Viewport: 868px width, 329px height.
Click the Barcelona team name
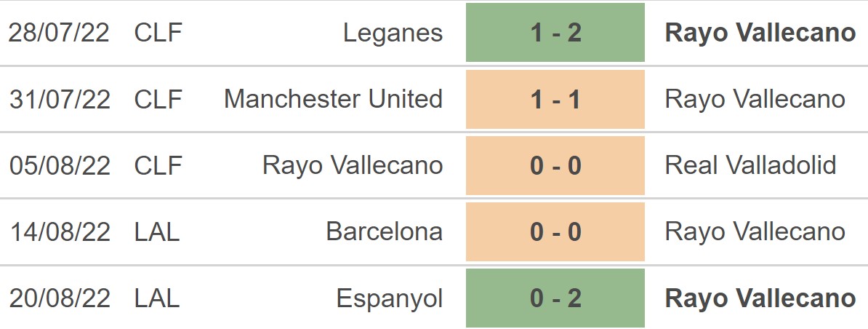pos(384,231)
